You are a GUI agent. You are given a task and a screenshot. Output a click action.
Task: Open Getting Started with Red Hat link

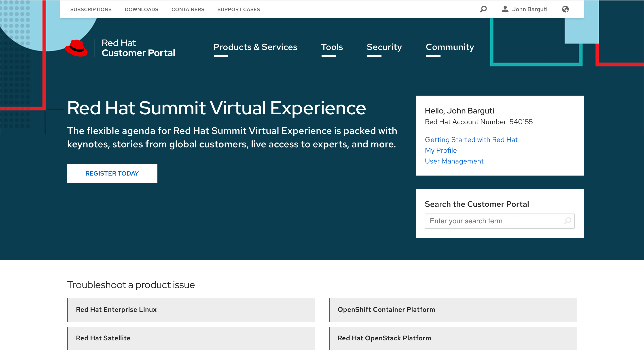471,140
